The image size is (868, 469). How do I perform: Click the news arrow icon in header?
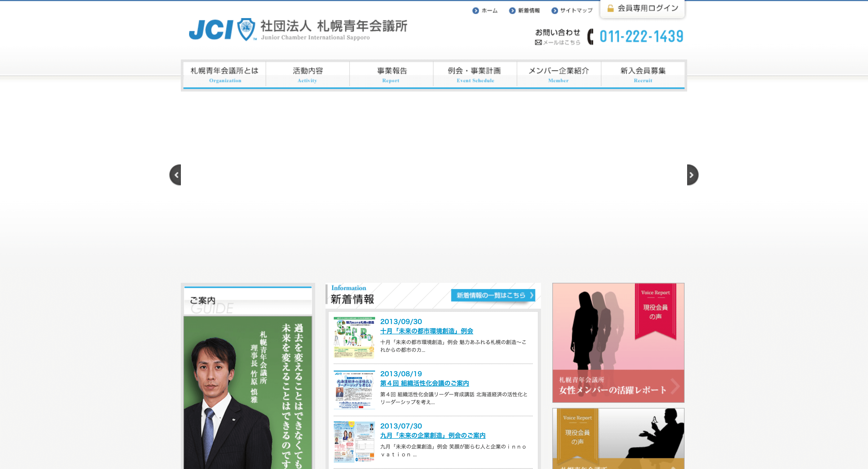point(512,11)
